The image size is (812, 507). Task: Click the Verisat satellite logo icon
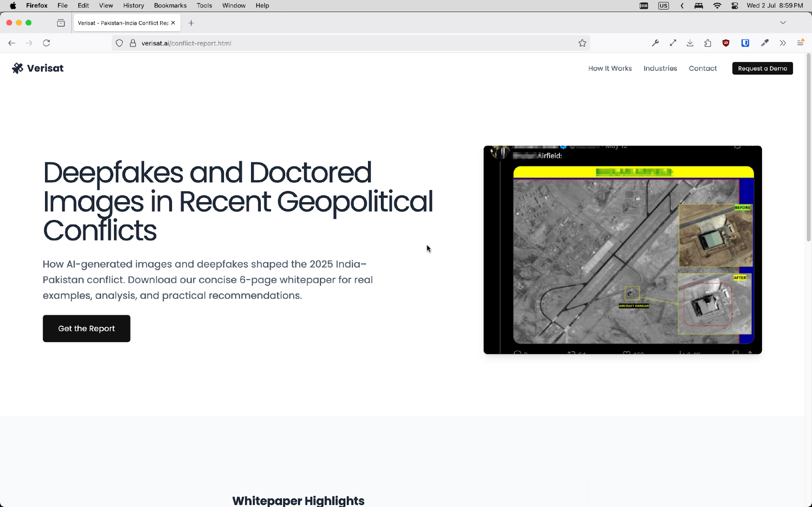(17, 68)
